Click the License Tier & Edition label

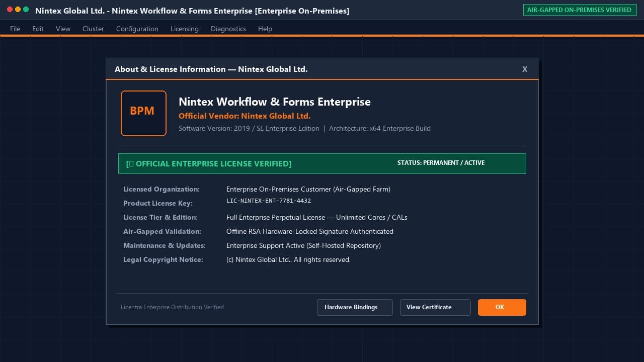tap(160, 217)
